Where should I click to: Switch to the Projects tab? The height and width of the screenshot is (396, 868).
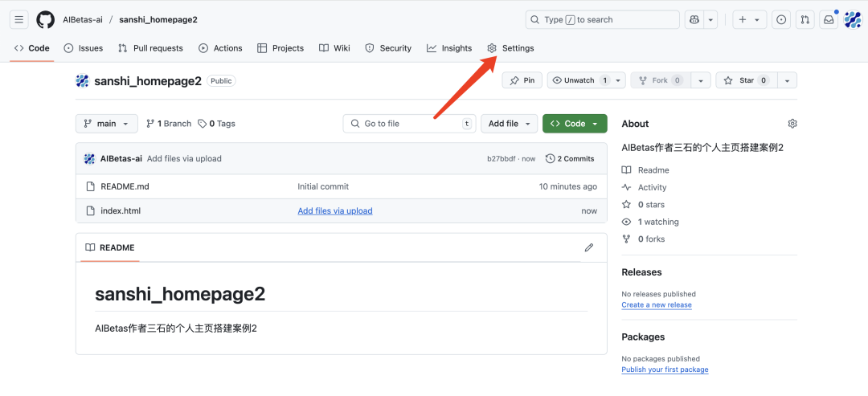click(x=280, y=48)
